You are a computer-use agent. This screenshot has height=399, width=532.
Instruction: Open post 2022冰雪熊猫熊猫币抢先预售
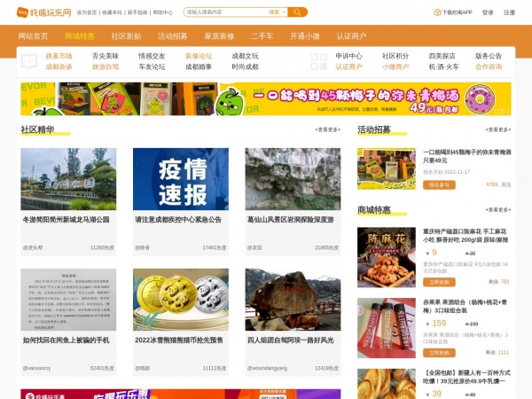(179, 340)
